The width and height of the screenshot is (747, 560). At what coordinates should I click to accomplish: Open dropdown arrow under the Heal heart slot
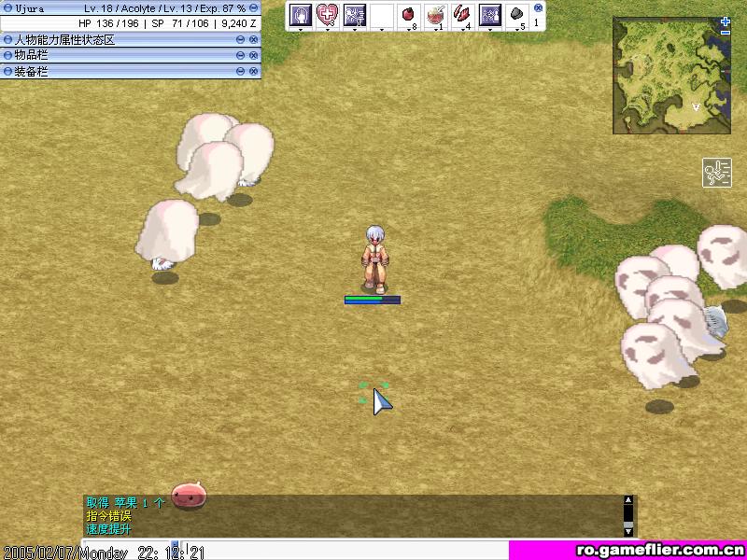click(x=328, y=30)
